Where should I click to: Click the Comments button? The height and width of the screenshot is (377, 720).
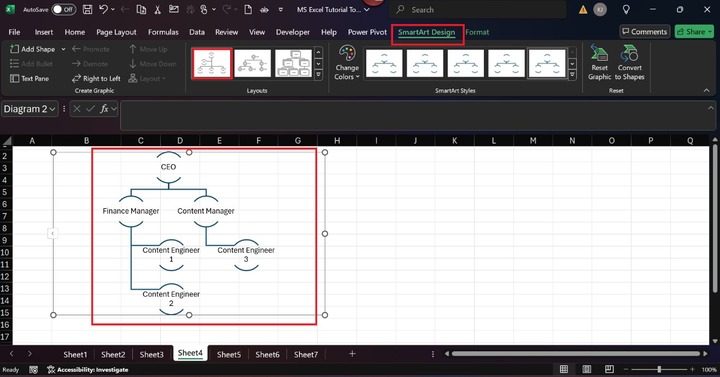pos(645,32)
